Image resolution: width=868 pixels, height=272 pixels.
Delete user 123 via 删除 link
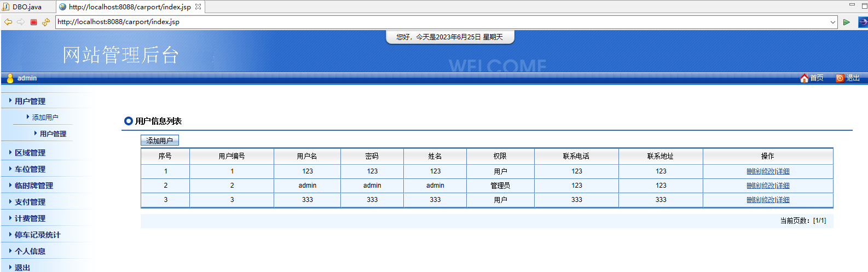click(x=754, y=171)
